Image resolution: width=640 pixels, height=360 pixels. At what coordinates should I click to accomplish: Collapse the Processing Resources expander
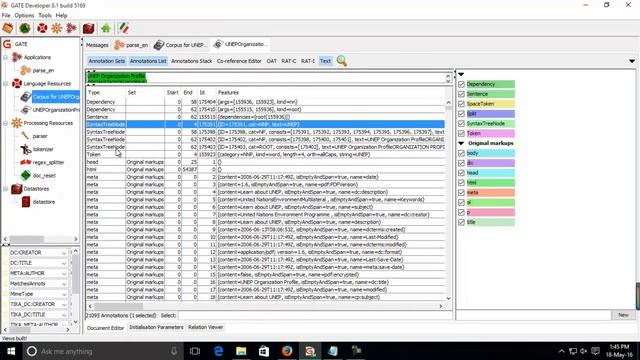pyautogui.click(x=6, y=123)
